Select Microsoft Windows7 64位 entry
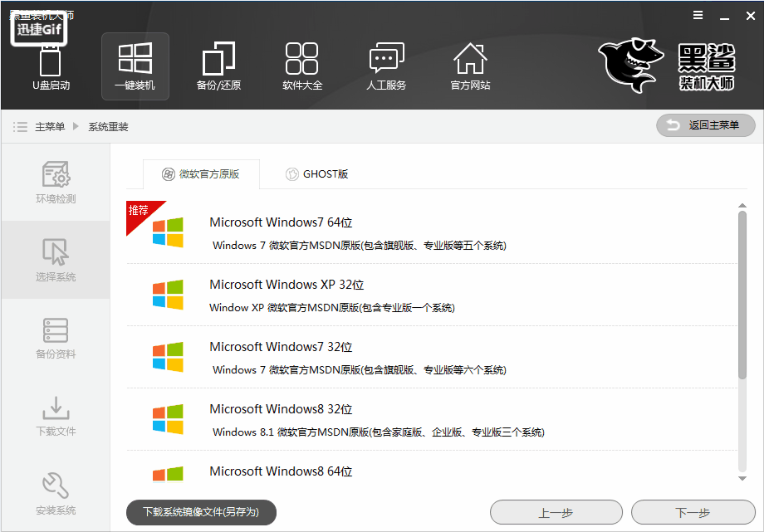 pos(432,232)
